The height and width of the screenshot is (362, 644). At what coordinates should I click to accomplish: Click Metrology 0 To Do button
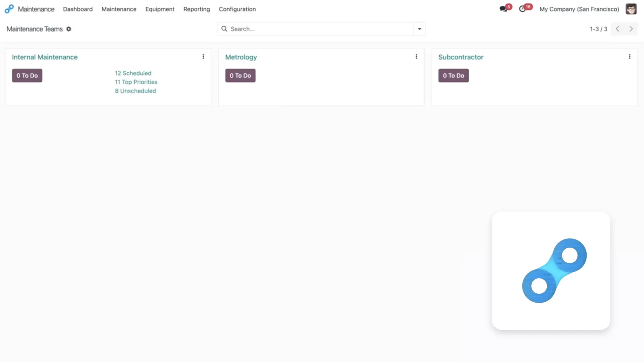click(240, 75)
